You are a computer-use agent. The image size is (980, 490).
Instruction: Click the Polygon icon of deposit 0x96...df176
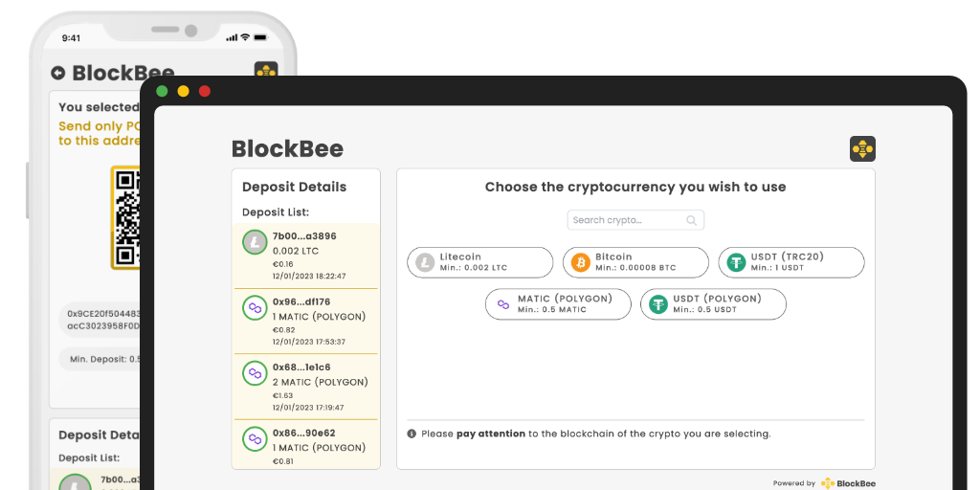(x=255, y=308)
